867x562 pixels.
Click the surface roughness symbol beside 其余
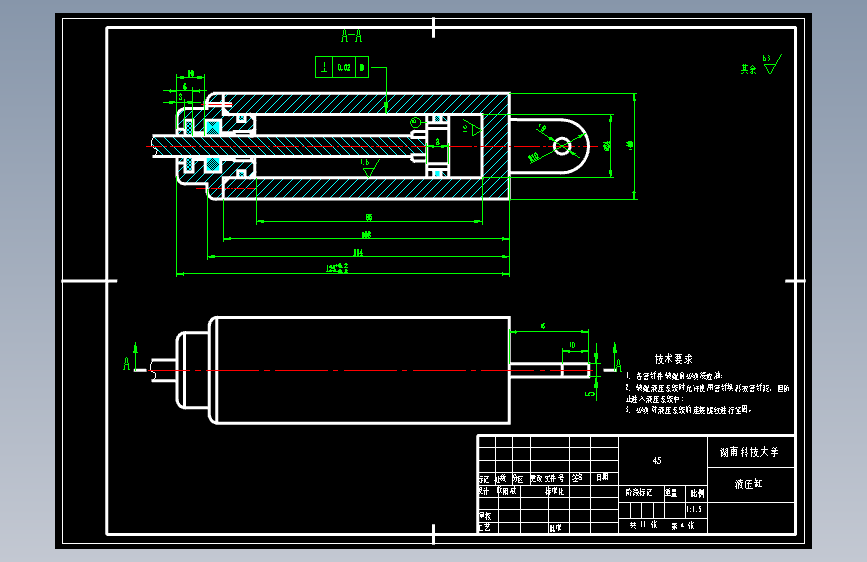point(772,64)
